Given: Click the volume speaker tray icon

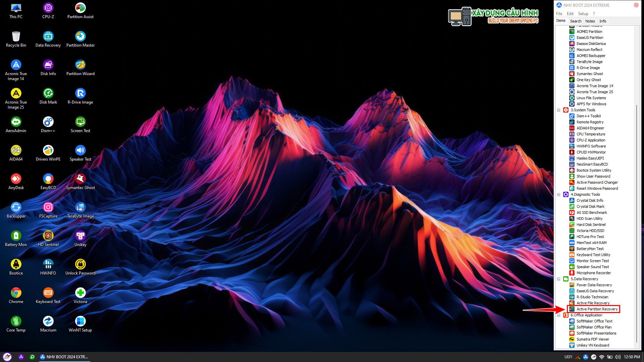Looking at the screenshot, I should click(x=618, y=357).
